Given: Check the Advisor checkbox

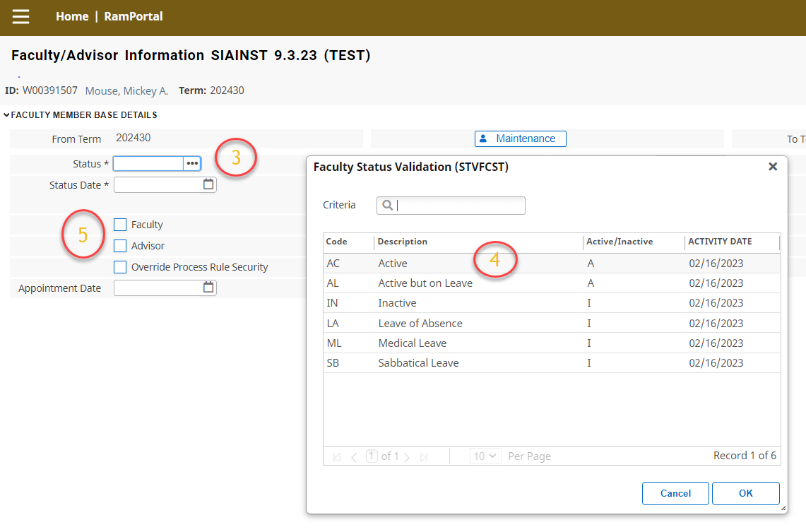Looking at the screenshot, I should pos(120,246).
